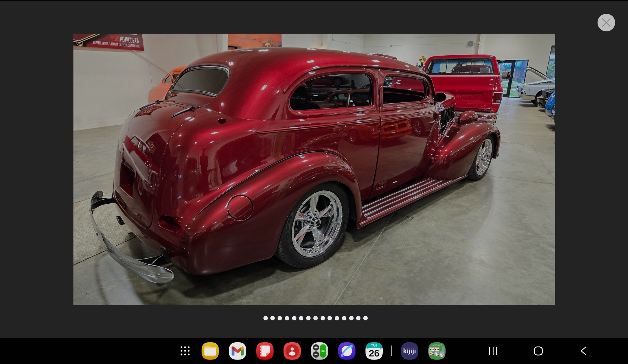628x364 pixels.
Task: Jump to the last photo dot
Action: tap(365, 318)
